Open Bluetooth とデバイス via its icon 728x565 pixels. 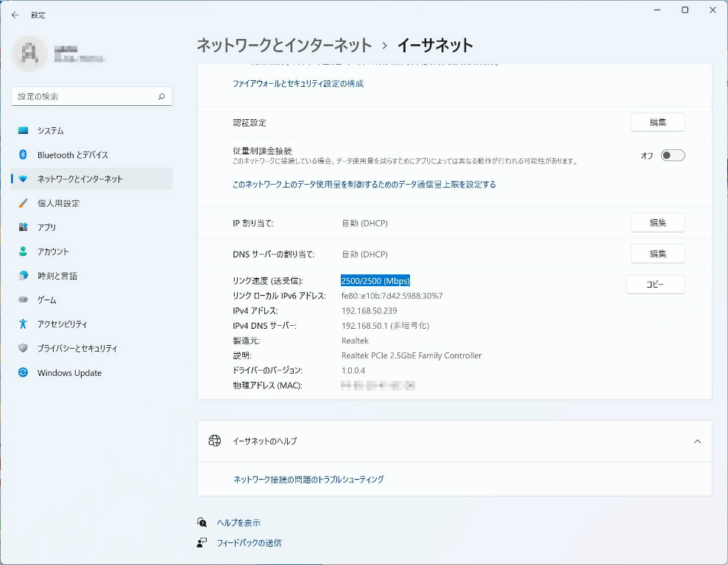(23, 154)
